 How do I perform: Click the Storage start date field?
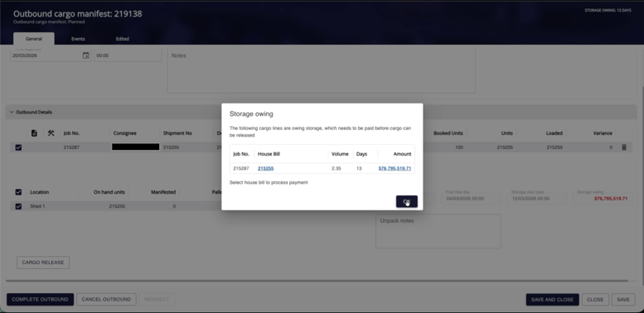[539, 199]
